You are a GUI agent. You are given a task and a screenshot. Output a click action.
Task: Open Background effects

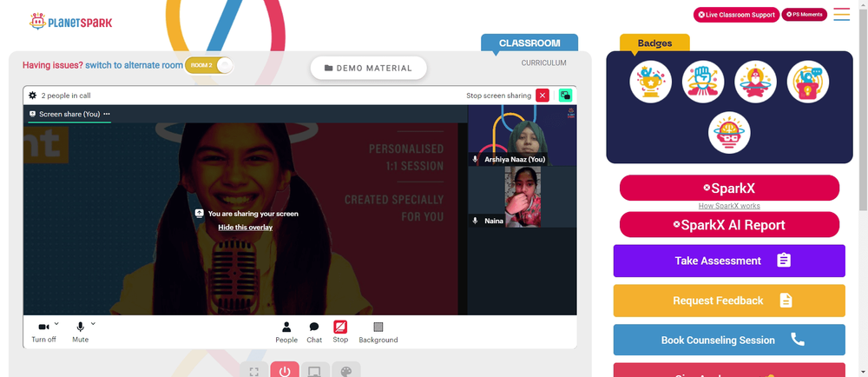coord(378,332)
